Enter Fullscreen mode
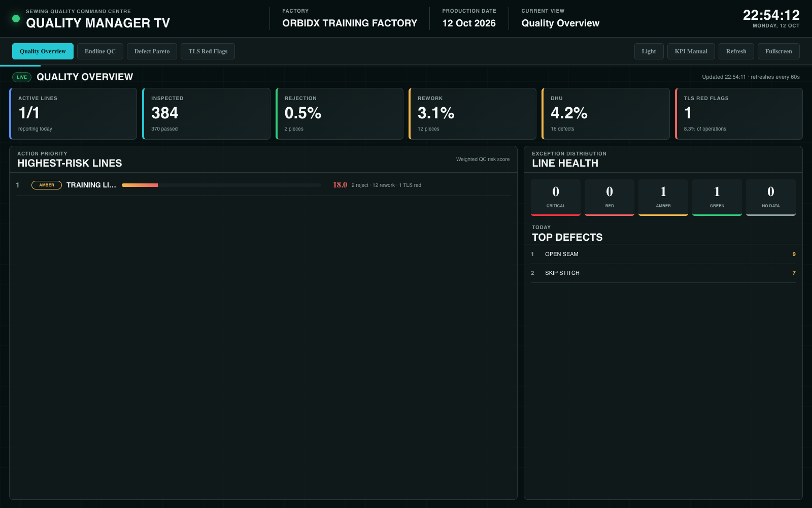This screenshot has height=508, width=812. (779, 51)
